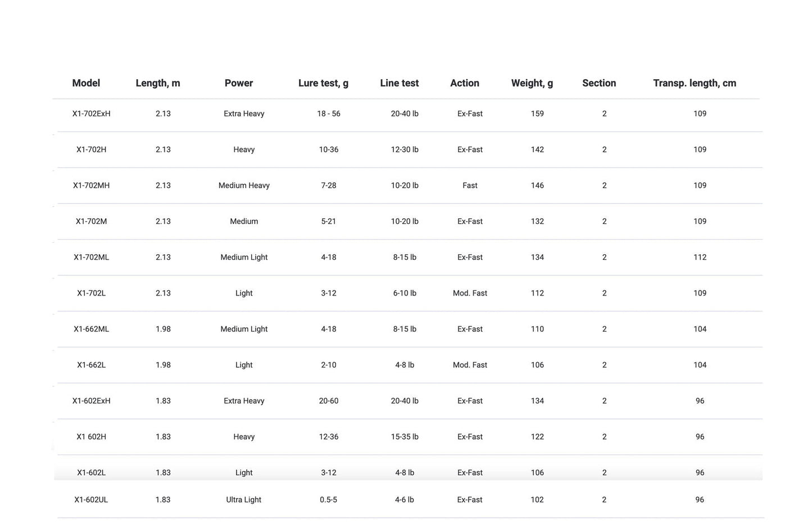Select the 15-35 lb line test cell

point(405,437)
